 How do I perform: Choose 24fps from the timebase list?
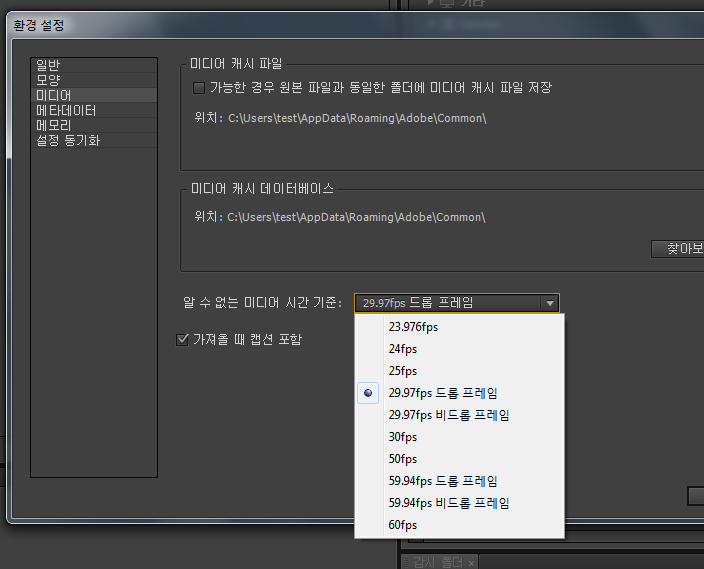point(459,349)
